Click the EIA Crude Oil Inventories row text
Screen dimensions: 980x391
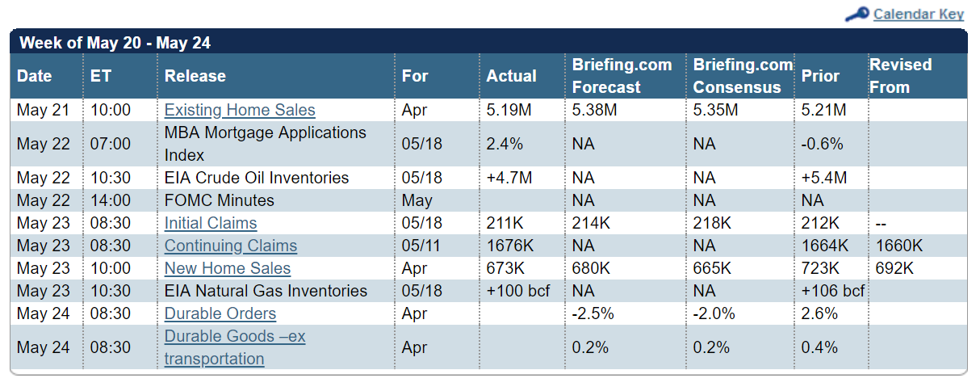point(257,178)
